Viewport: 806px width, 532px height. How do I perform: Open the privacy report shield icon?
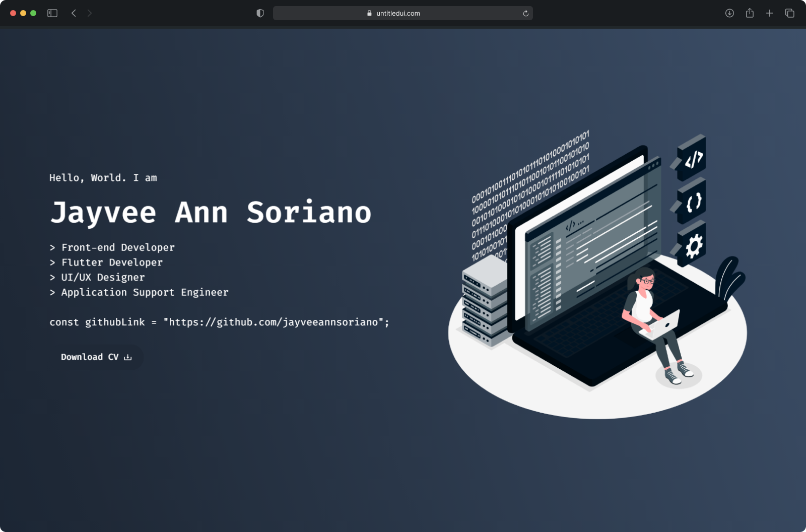click(260, 13)
